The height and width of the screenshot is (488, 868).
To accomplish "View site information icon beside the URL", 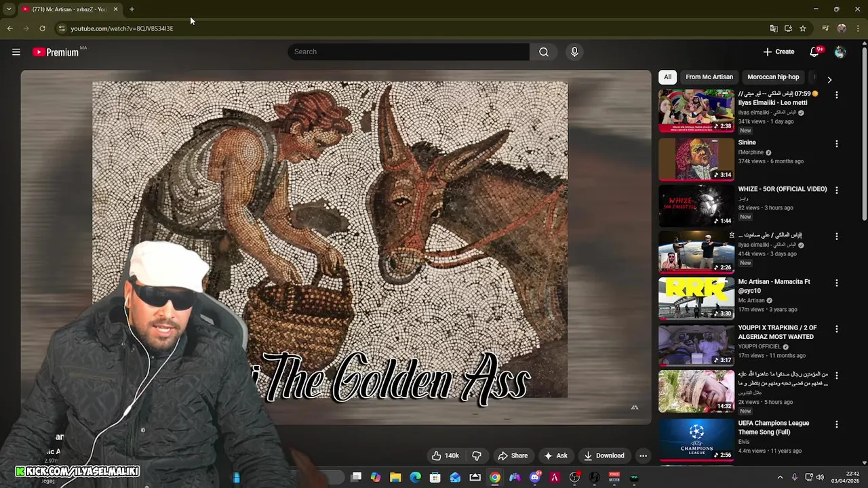I will (61, 28).
